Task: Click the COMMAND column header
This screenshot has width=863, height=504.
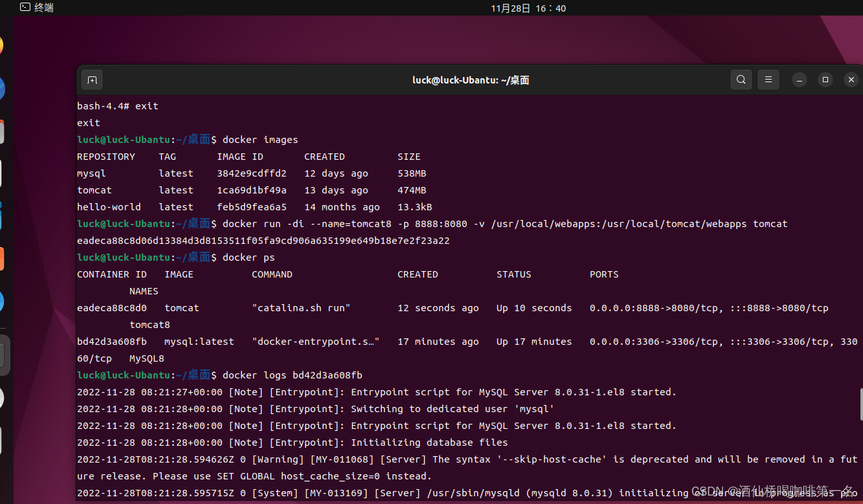Action: (272, 274)
